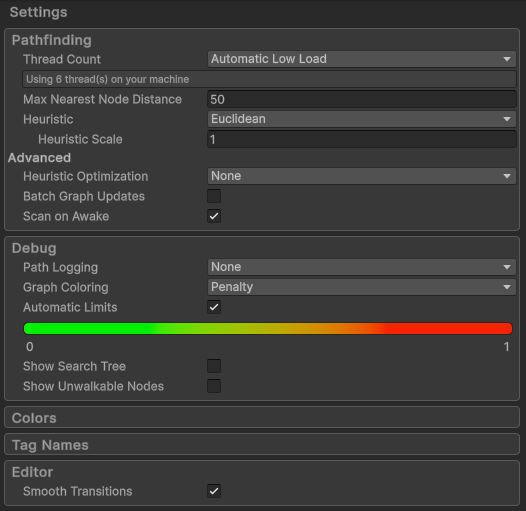Open the Heuristic Optimization dropdown
The width and height of the screenshot is (526, 511).
[x=362, y=176]
